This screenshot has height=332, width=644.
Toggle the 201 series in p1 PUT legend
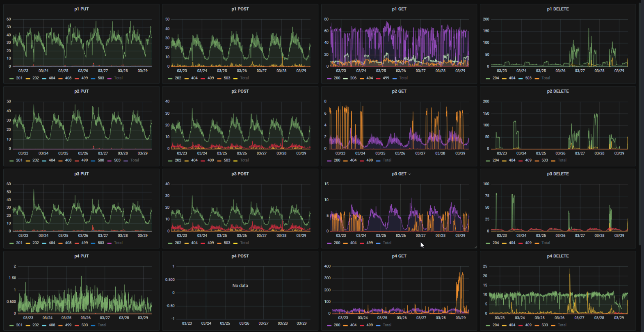click(19, 78)
